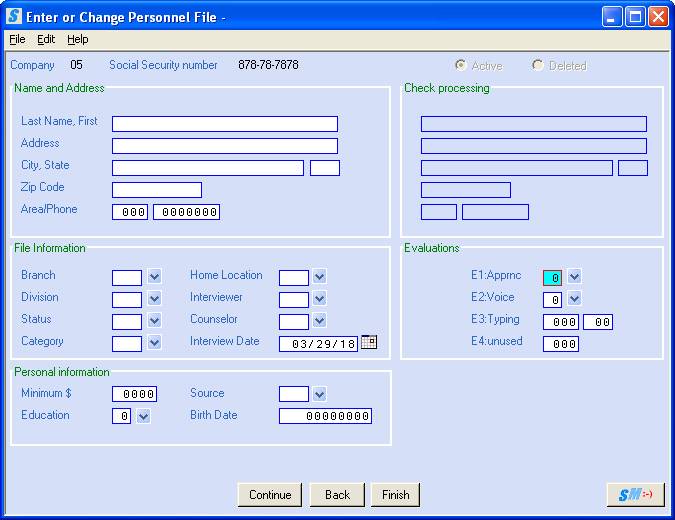
Task: Open the Category dropdown
Action: pos(154,343)
